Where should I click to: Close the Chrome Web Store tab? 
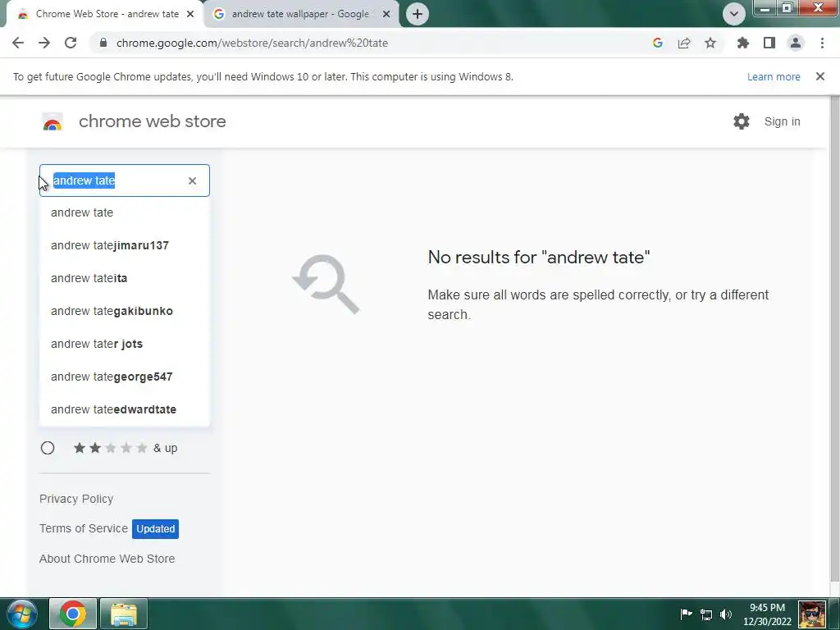(x=190, y=14)
